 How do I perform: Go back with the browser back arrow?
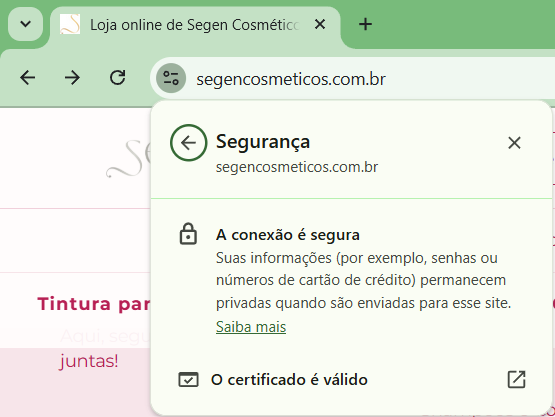tap(28, 78)
